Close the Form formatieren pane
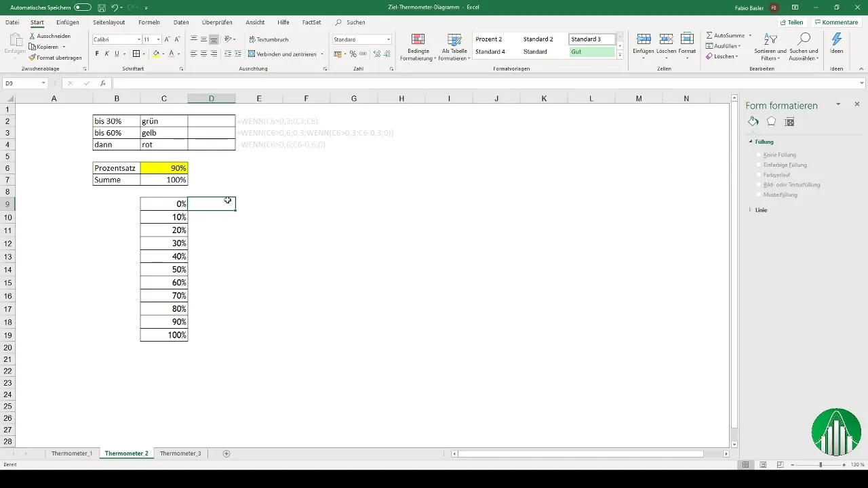 (x=857, y=104)
